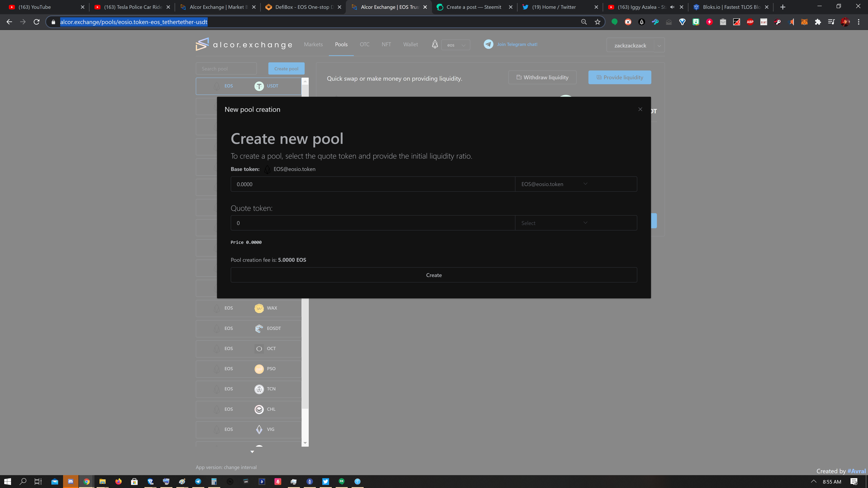Open Telegram from the taskbar

pos(198,482)
